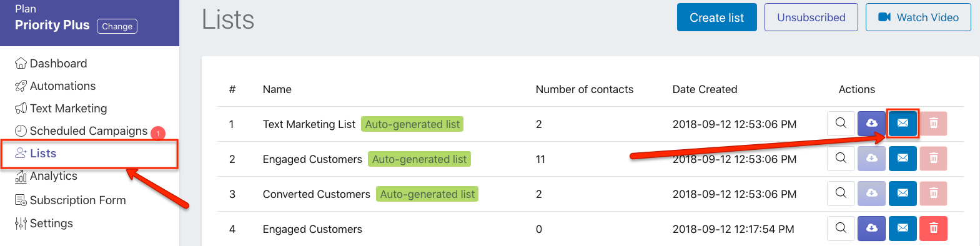The image size is (980, 246).
Task: Click the Number of contacts column header
Action: pyautogui.click(x=585, y=89)
